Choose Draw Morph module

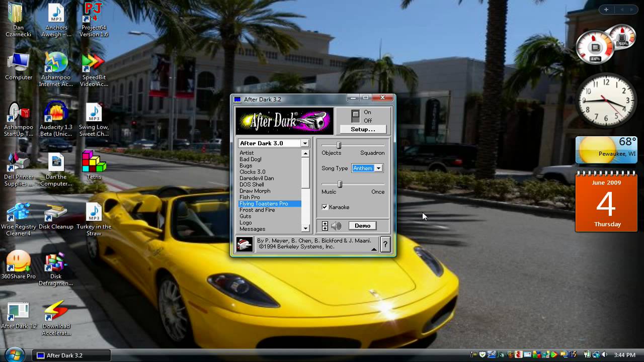click(270, 191)
